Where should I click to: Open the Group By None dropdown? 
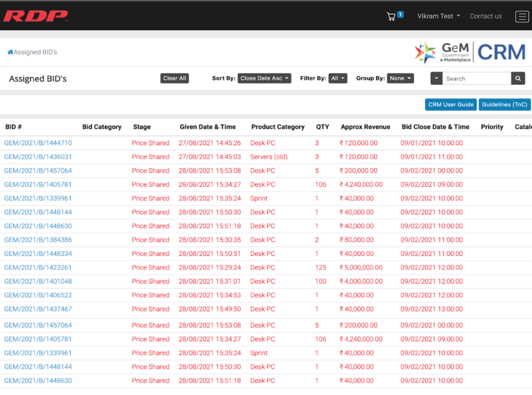tap(400, 78)
